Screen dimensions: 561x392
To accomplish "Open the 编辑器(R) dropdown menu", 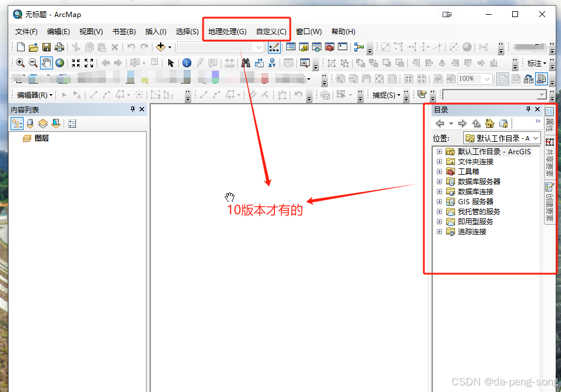I will pos(35,95).
